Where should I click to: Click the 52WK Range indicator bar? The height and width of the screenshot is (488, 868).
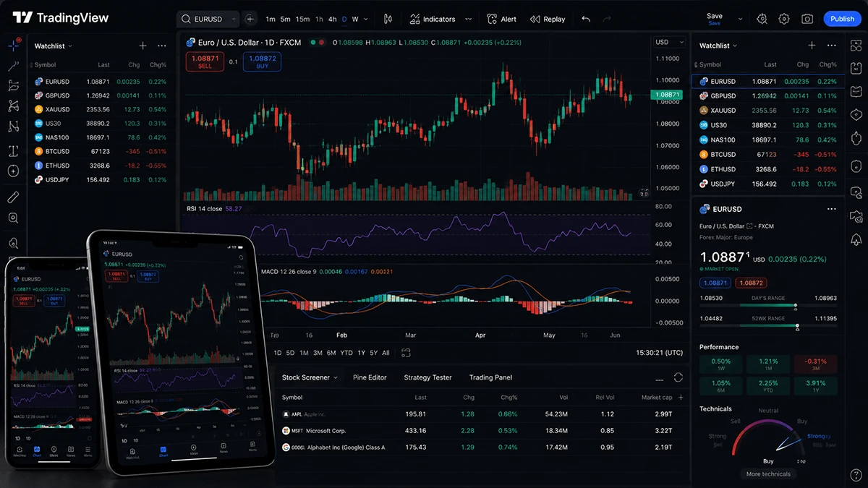click(767, 327)
